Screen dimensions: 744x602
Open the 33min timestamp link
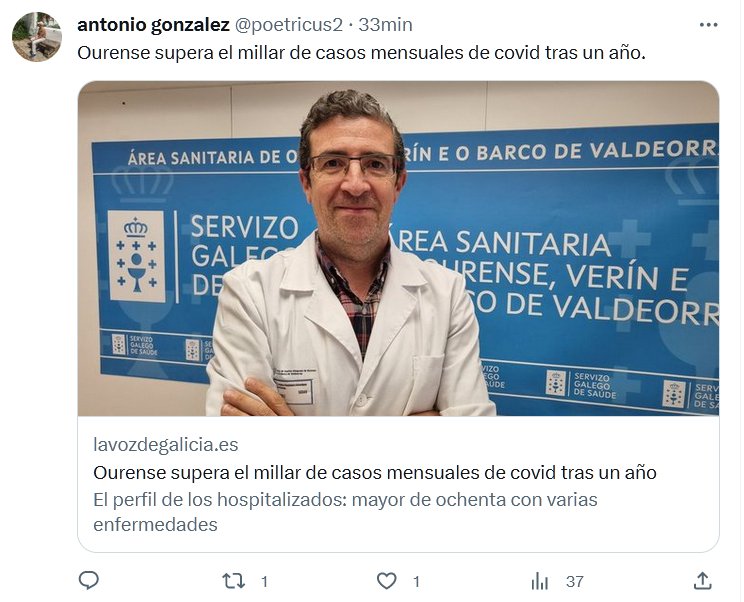[385, 25]
